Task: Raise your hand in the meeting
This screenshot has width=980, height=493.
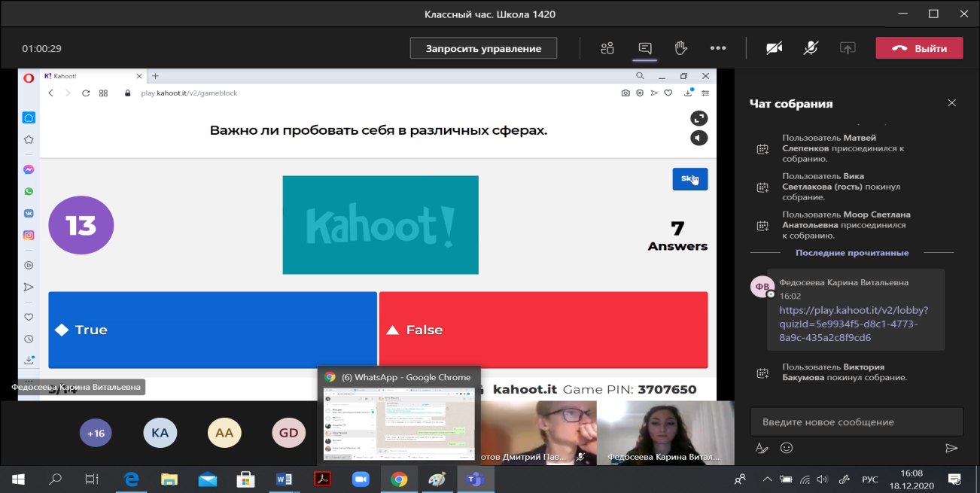Action: pos(681,48)
